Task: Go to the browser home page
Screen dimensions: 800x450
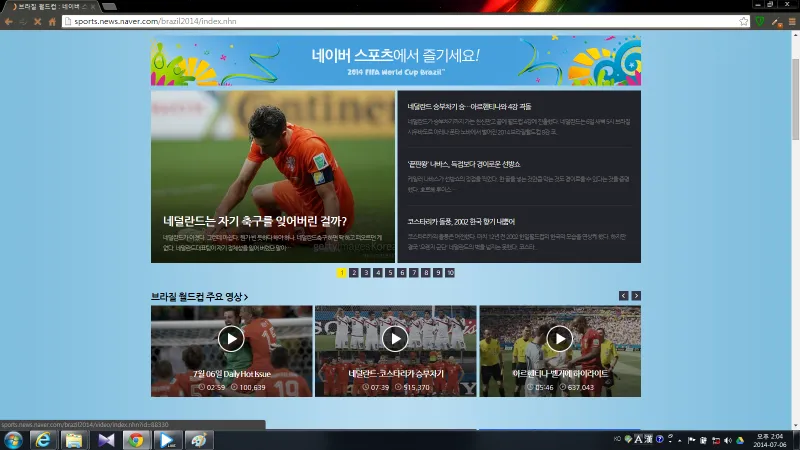Action: point(52,21)
